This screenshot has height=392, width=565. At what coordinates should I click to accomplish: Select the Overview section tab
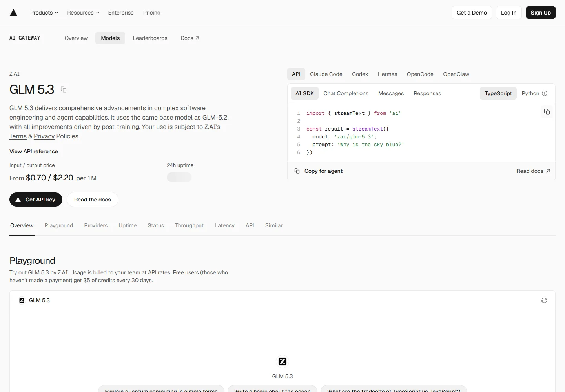[x=22, y=226]
